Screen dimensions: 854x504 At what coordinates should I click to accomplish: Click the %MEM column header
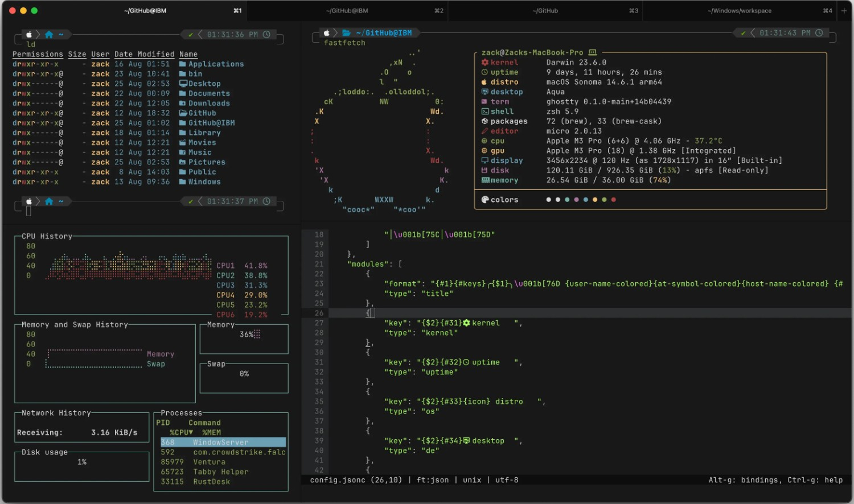[211, 433]
